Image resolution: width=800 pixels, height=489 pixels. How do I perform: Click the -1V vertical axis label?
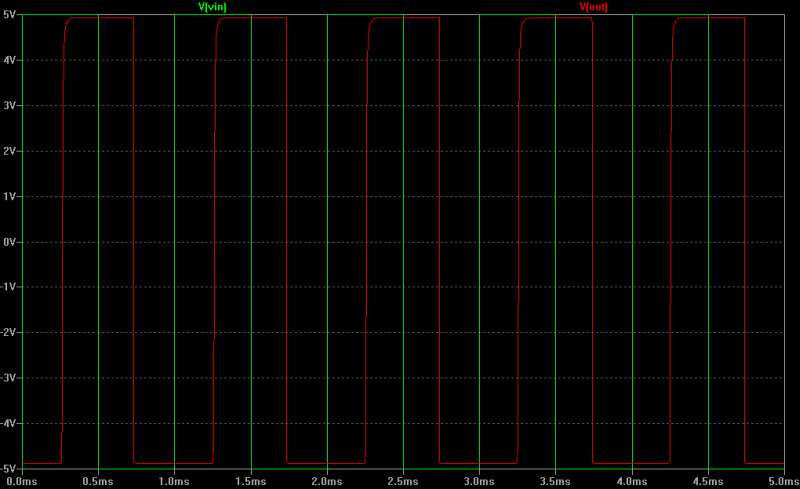point(8,287)
